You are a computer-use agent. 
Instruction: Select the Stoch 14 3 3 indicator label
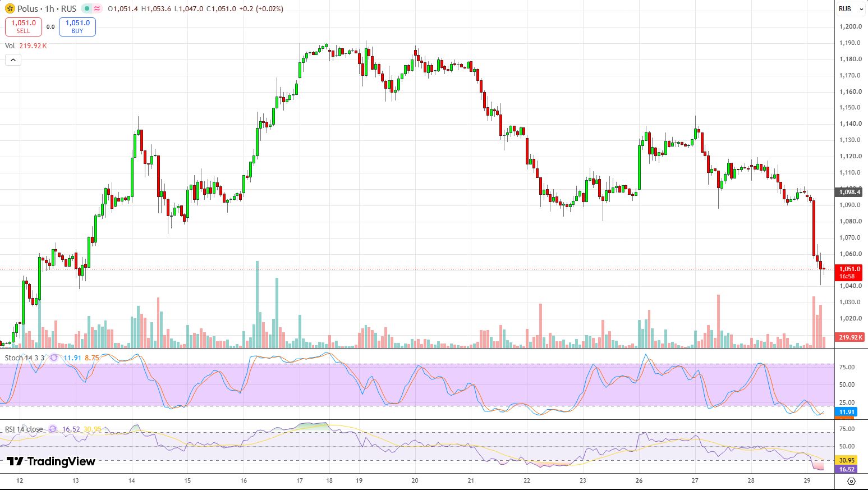[25, 358]
